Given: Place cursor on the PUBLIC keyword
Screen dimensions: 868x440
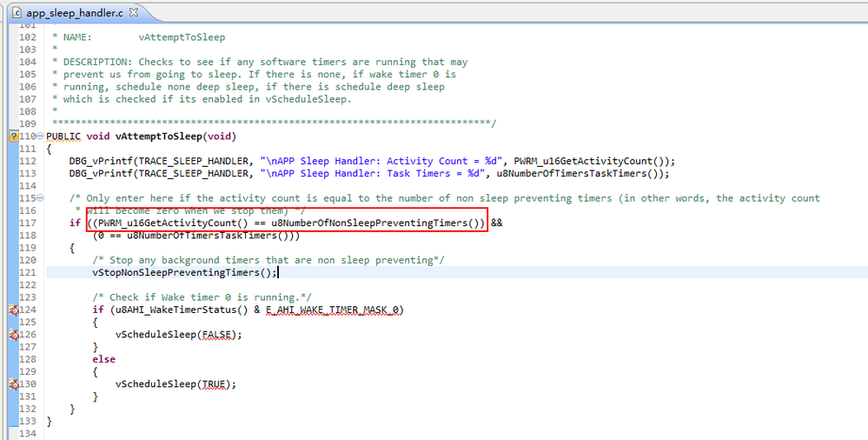Looking at the screenshot, I should (63, 137).
